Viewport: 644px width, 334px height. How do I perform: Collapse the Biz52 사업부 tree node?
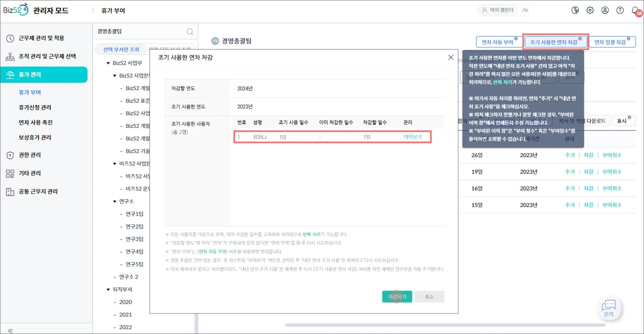[x=108, y=63]
